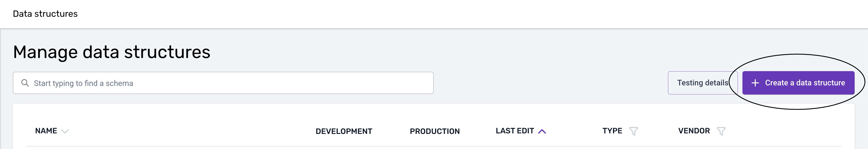Select the PRODUCTION column header
Screen dimensions: 868x149
point(435,131)
